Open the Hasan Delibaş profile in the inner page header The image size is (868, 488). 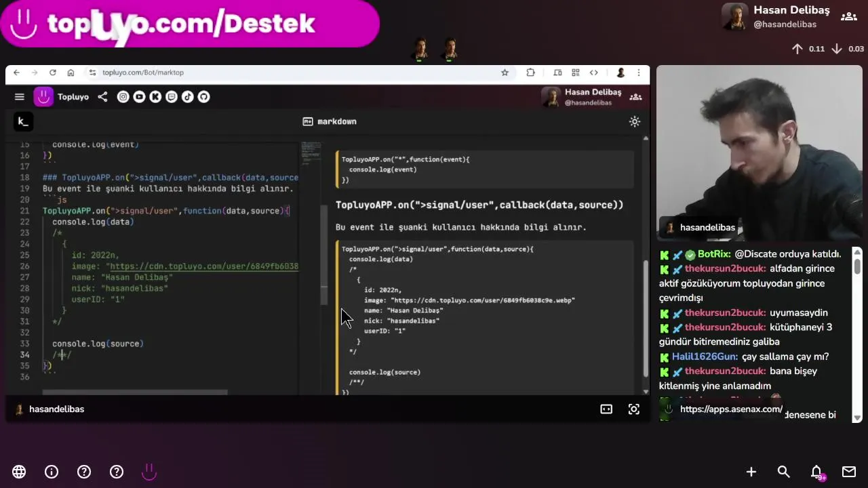(x=582, y=97)
